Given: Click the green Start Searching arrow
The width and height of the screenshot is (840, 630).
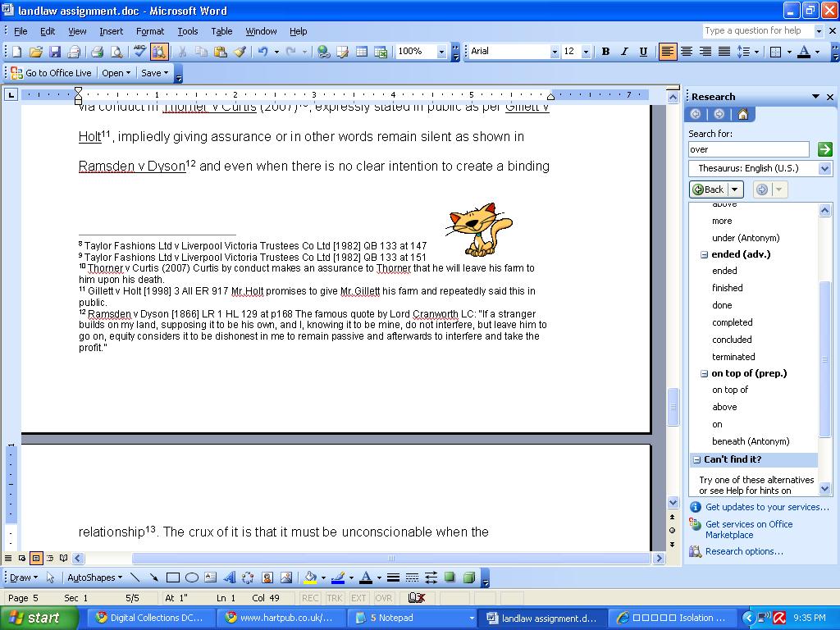Looking at the screenshot, I should [825, 149].
